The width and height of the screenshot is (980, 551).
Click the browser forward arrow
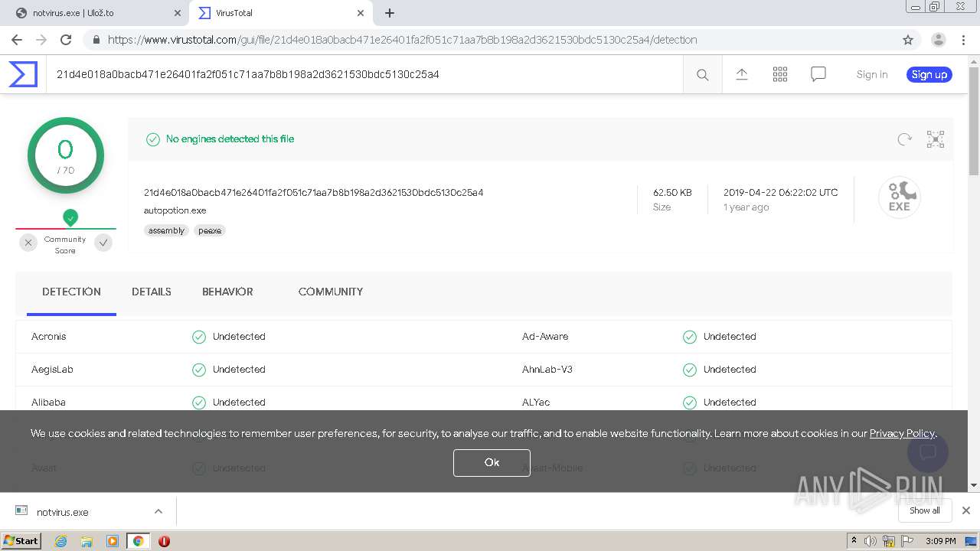(x=41, y=40)
